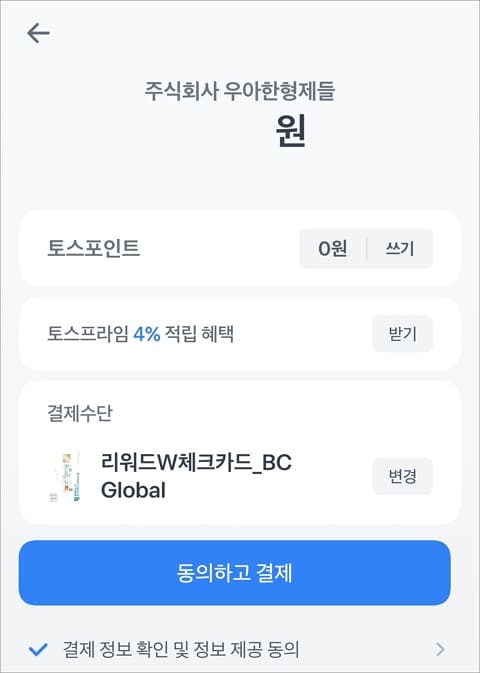Open the card image thumbnail
480x673 pixels.
(66, 476)
